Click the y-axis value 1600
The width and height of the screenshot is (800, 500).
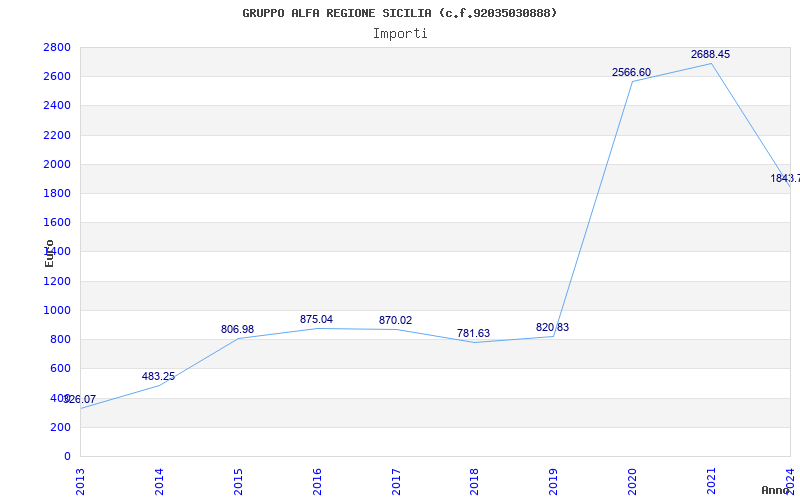tap(57, 222)
